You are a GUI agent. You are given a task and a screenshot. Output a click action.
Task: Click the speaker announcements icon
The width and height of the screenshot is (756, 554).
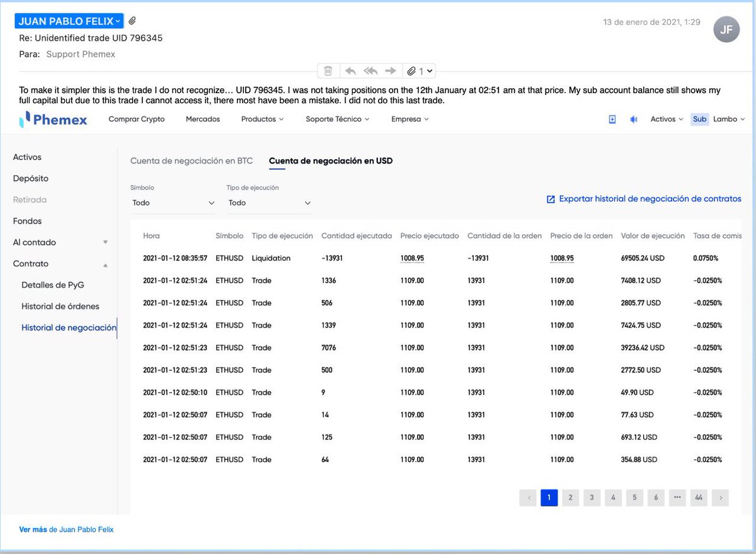point(634,119)
